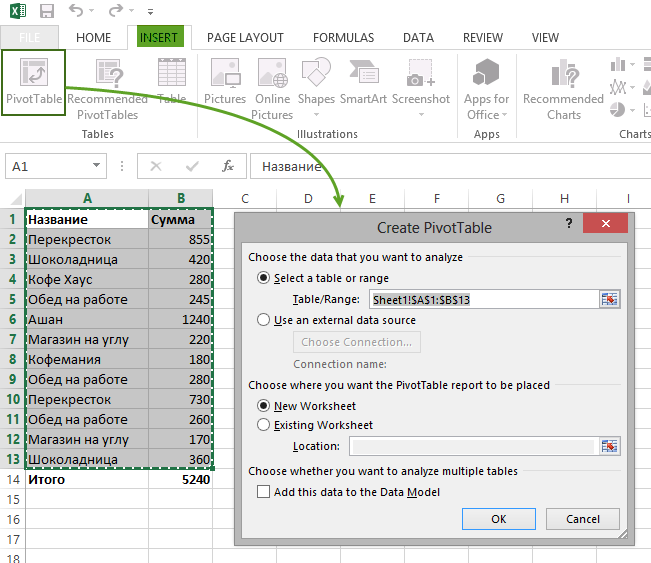Select the Existing Worksheet option
The width and height of the screenshot is (651, 563).
(264, 425)
